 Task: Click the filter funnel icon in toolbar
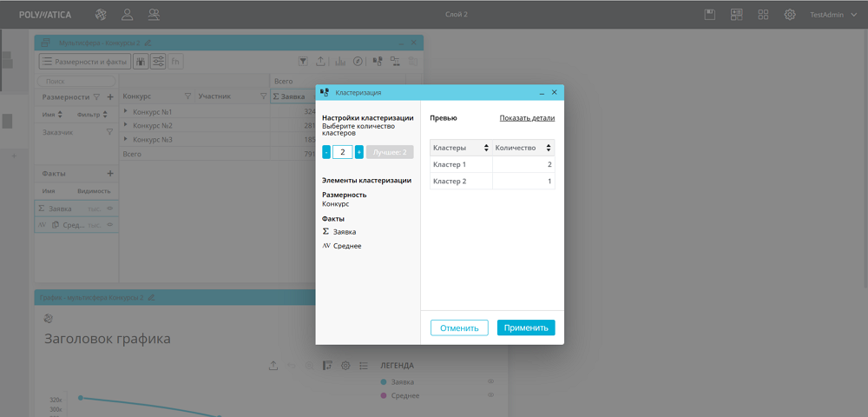(x=303, y=62)
